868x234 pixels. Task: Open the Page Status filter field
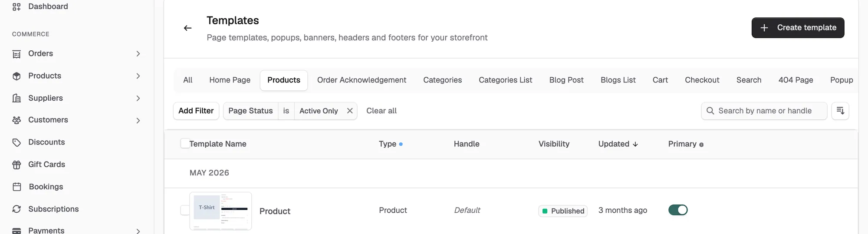click(x=250, y=111)
